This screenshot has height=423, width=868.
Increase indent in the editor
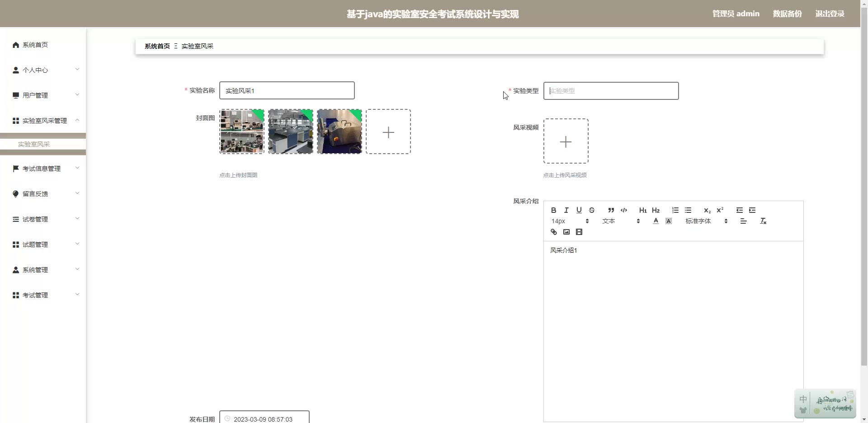tap(752, 210)
